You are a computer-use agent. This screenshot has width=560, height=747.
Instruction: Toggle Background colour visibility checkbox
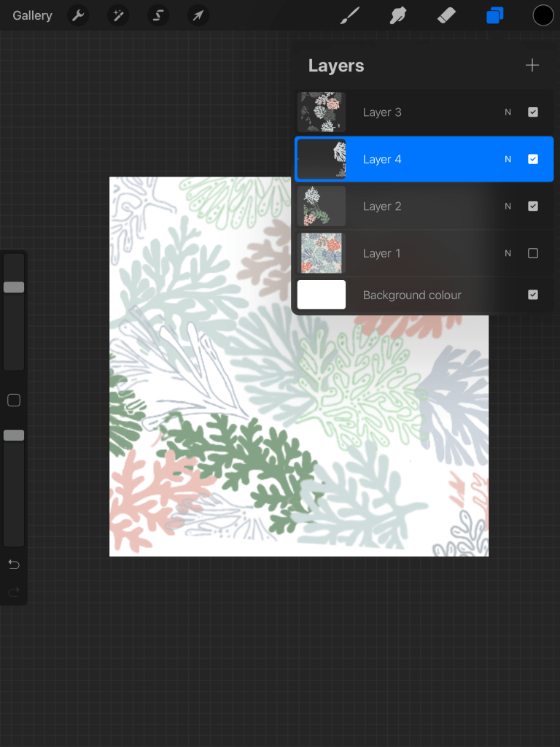[x=533, y=295]
